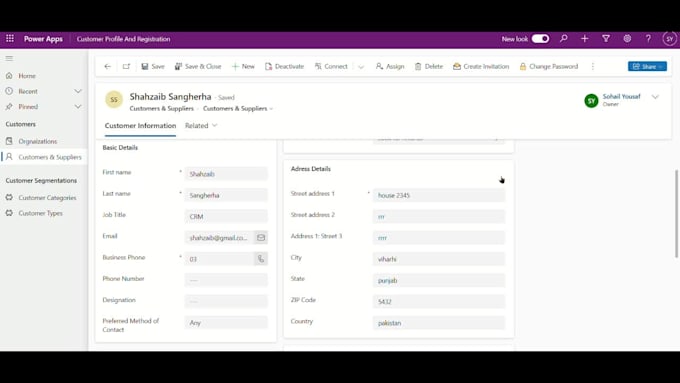Viewport: 680px width, 383px height.
Task: Open the help question mark icon
Action: pos(648,39)
